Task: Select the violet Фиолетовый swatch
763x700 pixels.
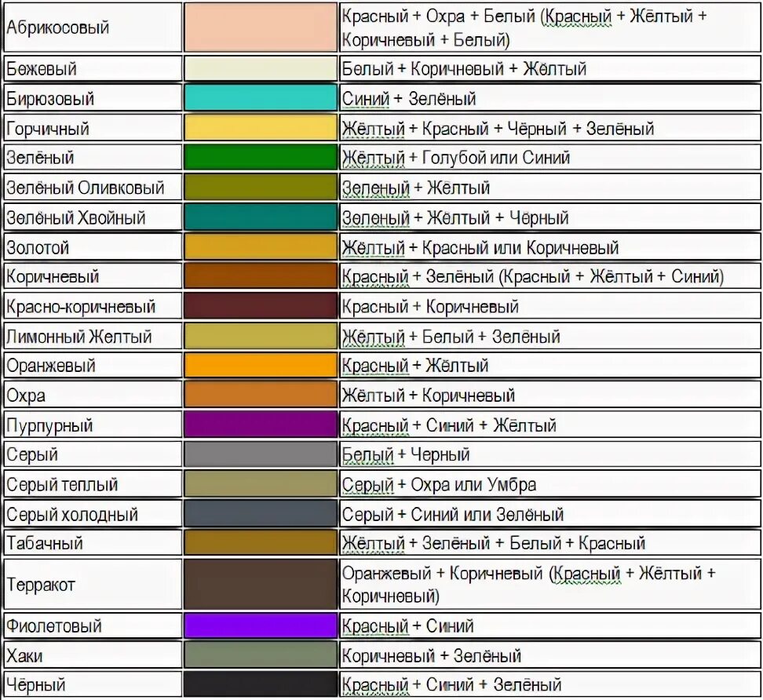Action: [x=261, y=625]
